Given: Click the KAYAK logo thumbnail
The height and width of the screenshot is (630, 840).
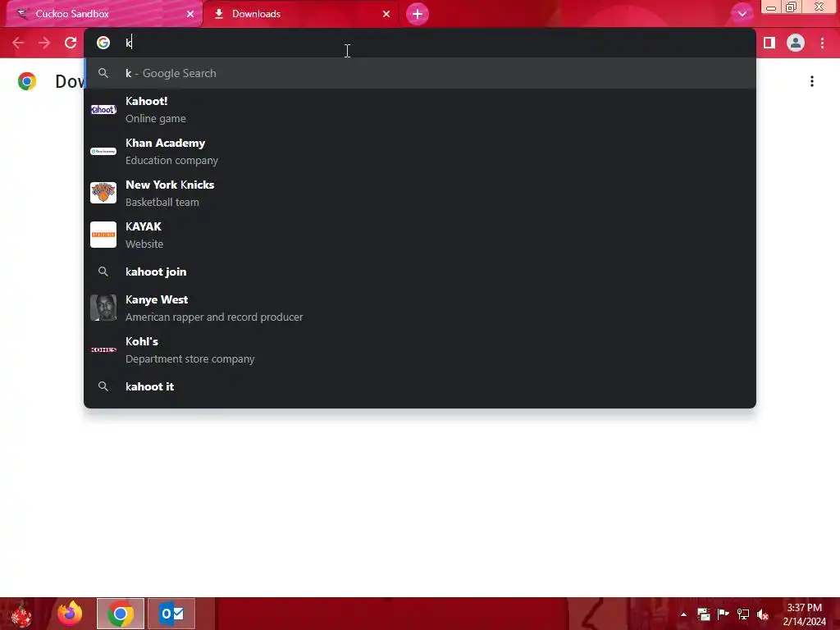Looking at the screenshot, I should pyautogui.click(x=103, y=235).
